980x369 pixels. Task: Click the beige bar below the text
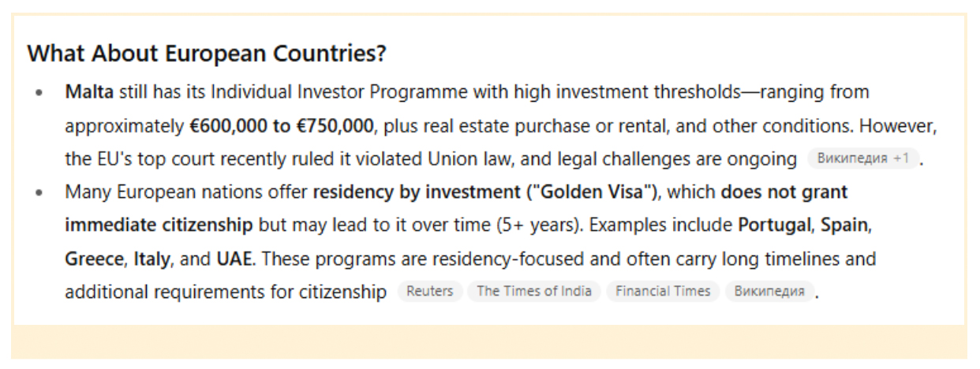coord(489,342)
